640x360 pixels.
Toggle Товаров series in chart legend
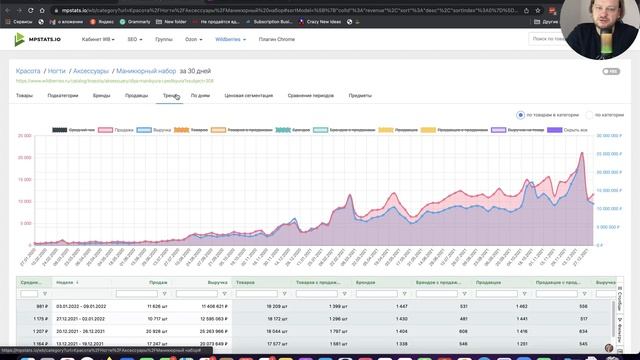pyautogui.click(x=191, y=130)
